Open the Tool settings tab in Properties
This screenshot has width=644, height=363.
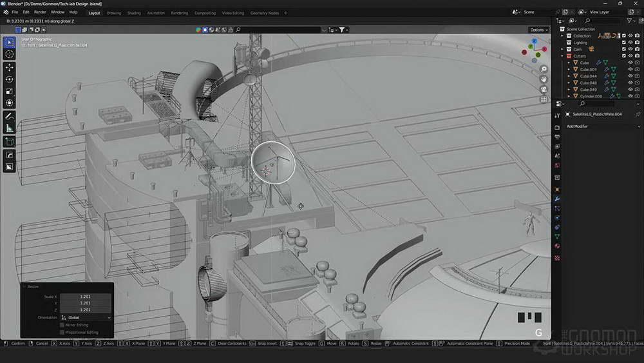(557, 115)
